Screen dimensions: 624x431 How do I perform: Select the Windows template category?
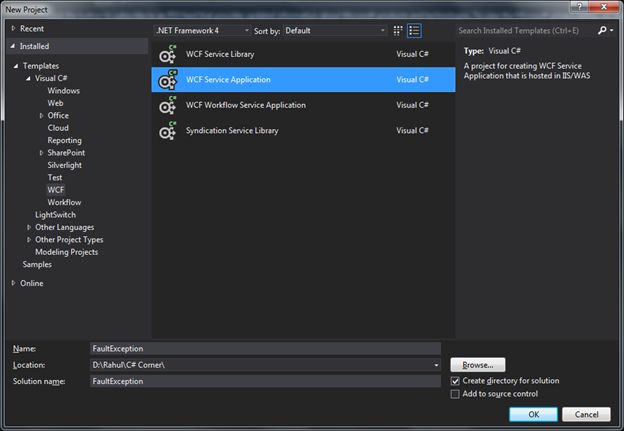pos(64,91)
